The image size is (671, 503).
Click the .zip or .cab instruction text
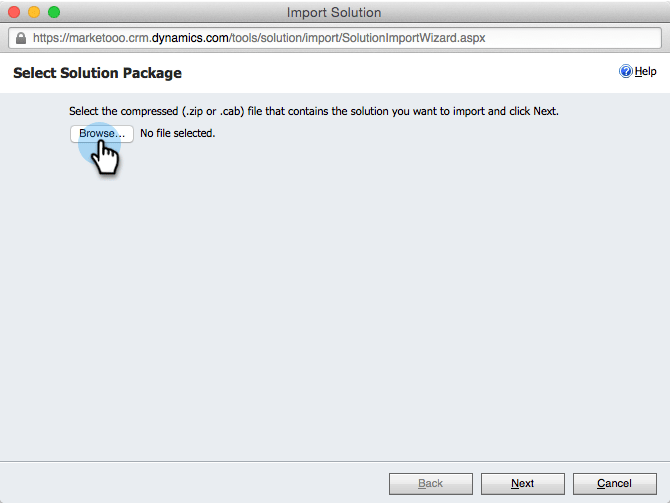[x=313, y=111]
